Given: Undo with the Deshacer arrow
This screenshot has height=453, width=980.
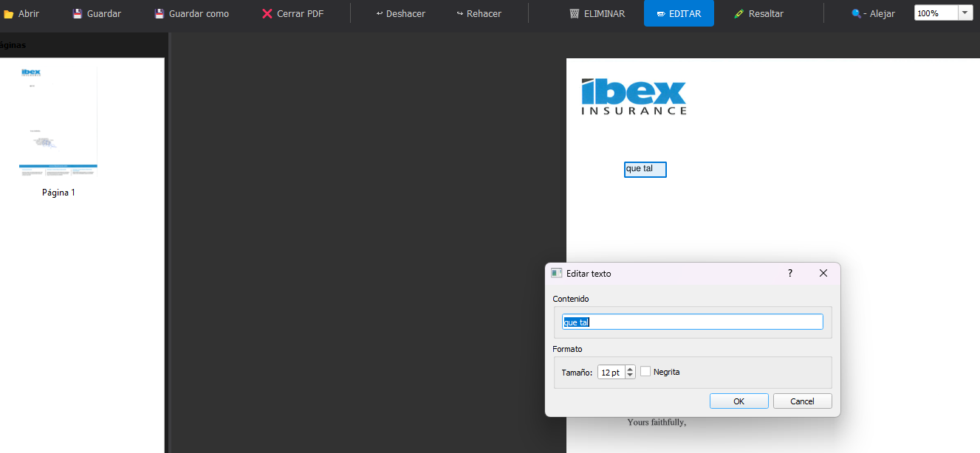Looking at the screenshot, I should pos(380,14).
